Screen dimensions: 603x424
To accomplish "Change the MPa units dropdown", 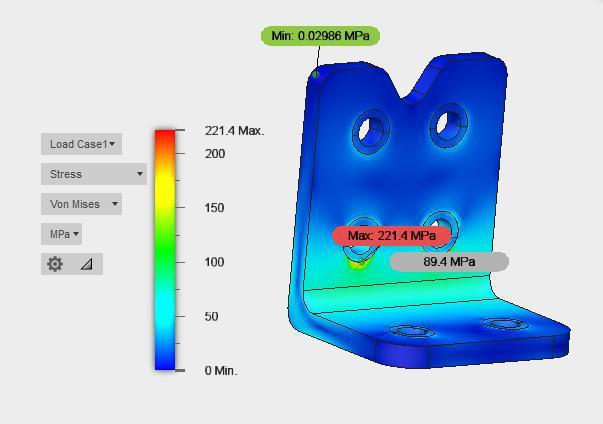I will (x=62, y=234).
